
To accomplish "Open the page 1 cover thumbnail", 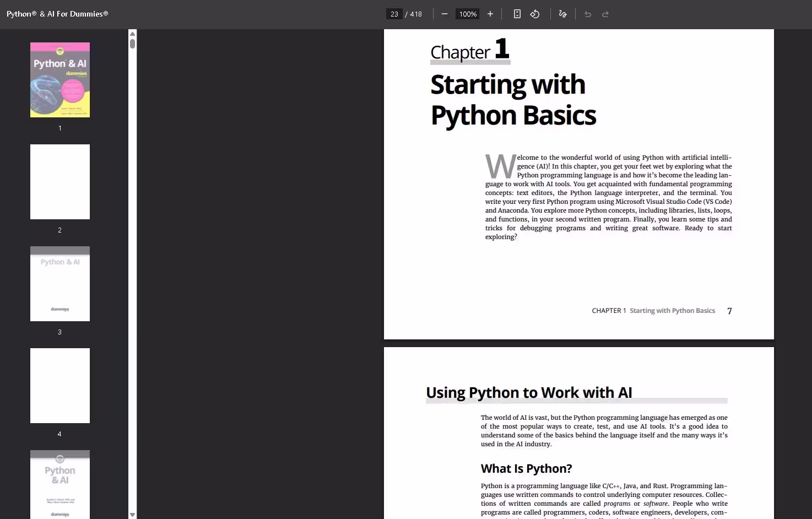I will click(x=60, y=80).
